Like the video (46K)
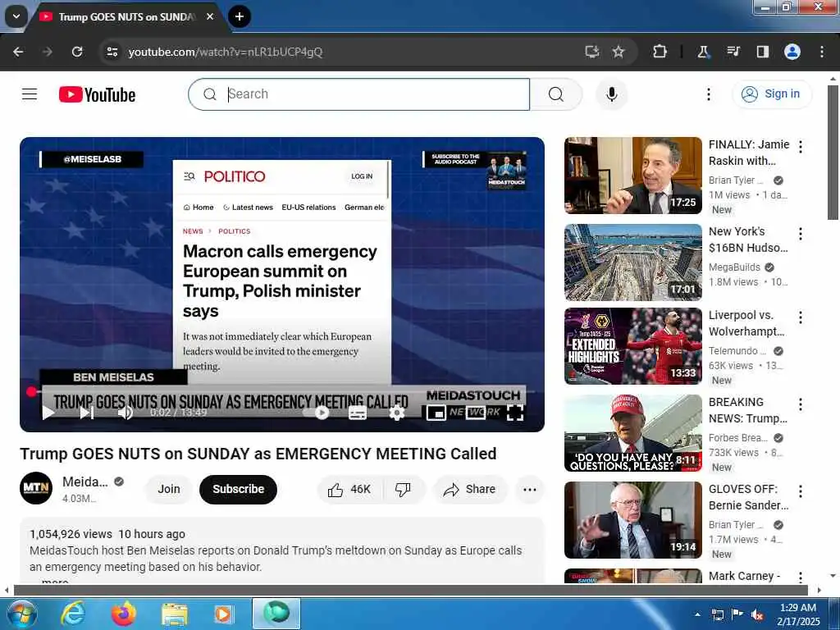 [x=349, y=489]
